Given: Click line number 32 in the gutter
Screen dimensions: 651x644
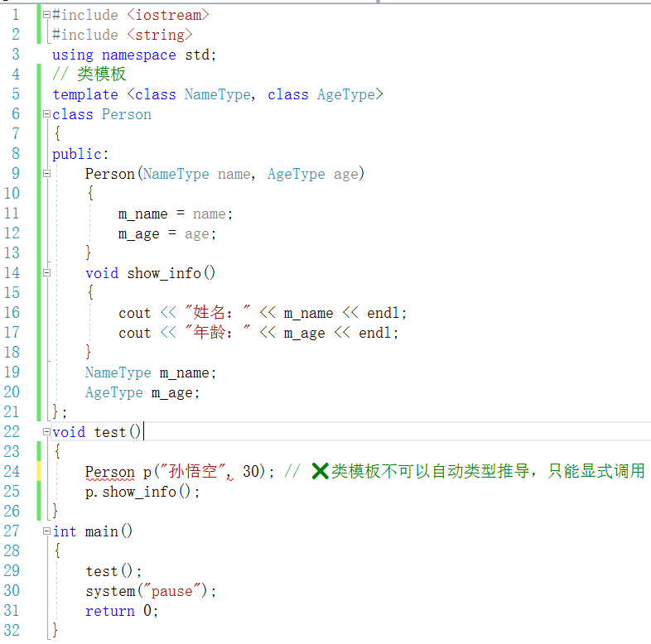Looking at the screenshot, I should click(x=12, y=631).
